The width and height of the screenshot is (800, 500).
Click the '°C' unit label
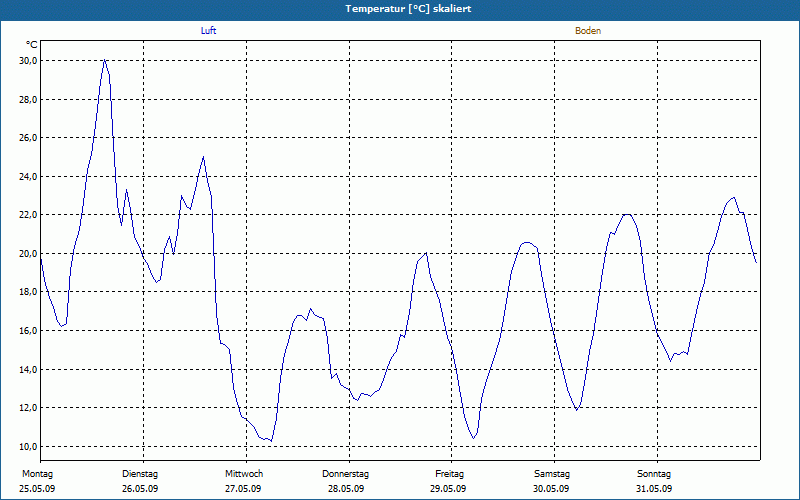pyautogui.click(x=31, y=45)
